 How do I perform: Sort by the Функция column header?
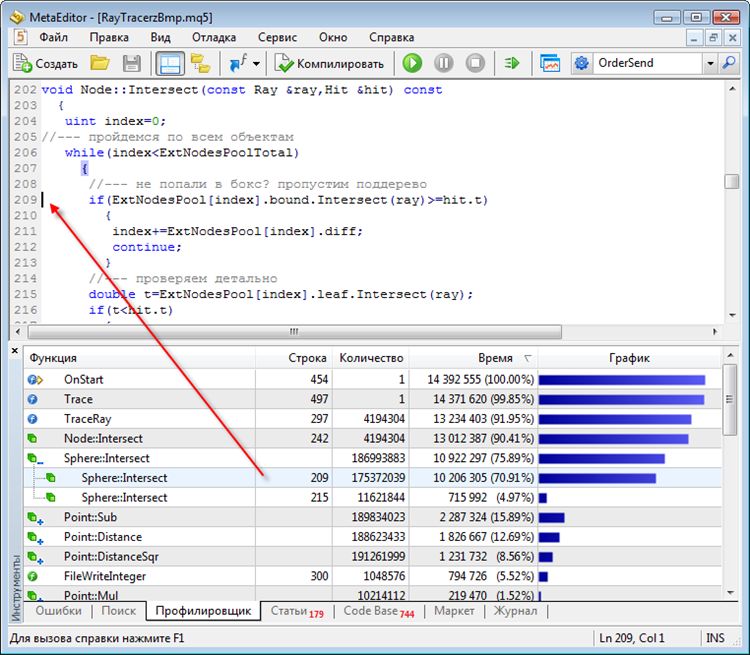[139, 358]
